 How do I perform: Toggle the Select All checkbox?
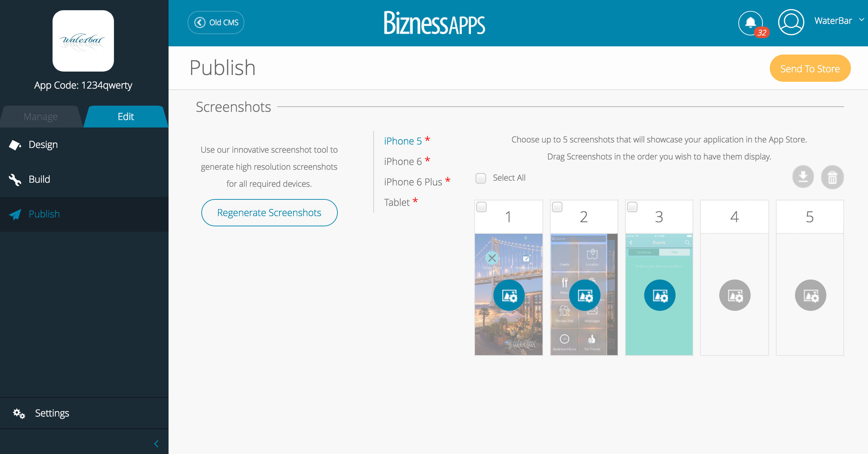pyautogui.click(x=480, y=177)
